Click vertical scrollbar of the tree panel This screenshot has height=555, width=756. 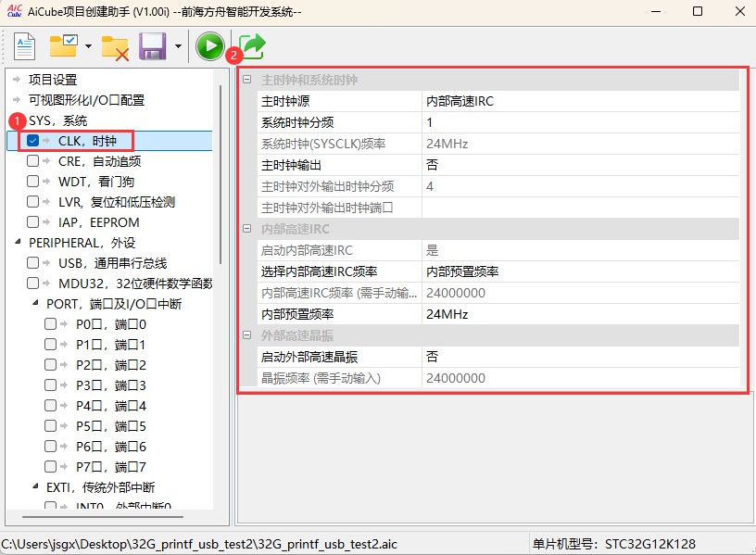click(220, 174)
